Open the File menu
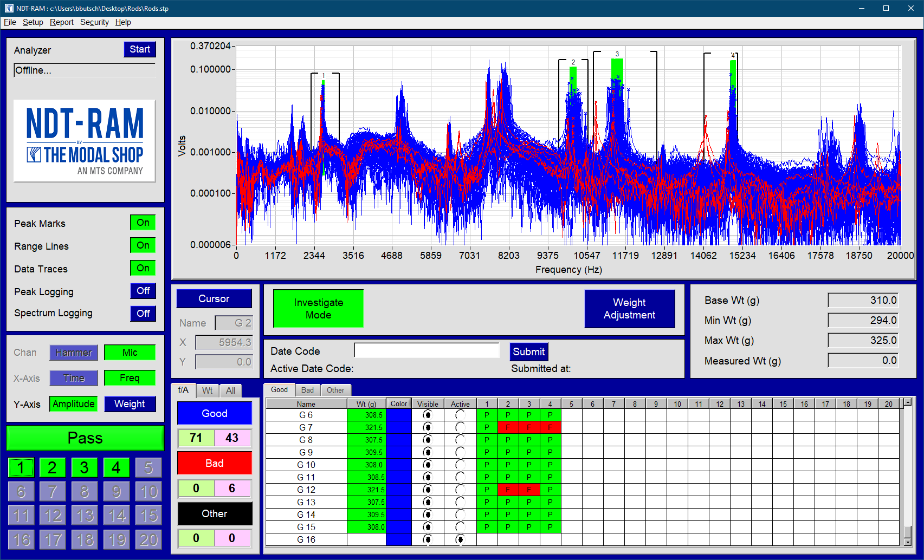The width and height of the screenshot is (924, 560). tap(10, 22)
